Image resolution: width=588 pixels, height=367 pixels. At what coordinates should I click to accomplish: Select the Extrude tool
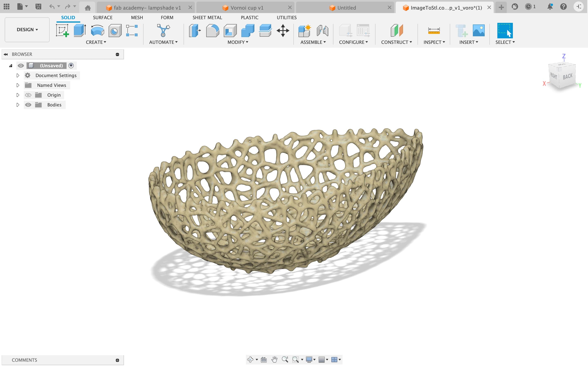coord(80,31)
